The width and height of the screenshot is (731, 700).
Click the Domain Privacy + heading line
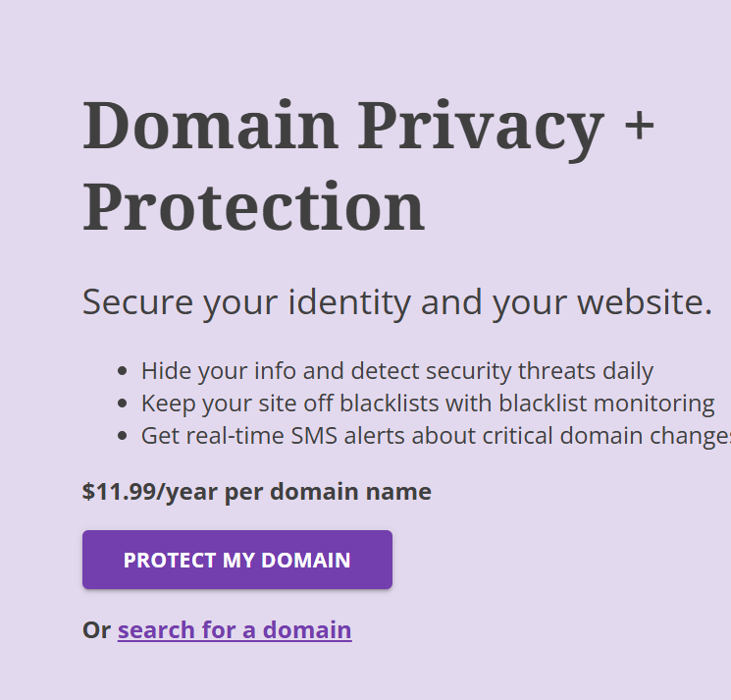click(x=368, y=126)
